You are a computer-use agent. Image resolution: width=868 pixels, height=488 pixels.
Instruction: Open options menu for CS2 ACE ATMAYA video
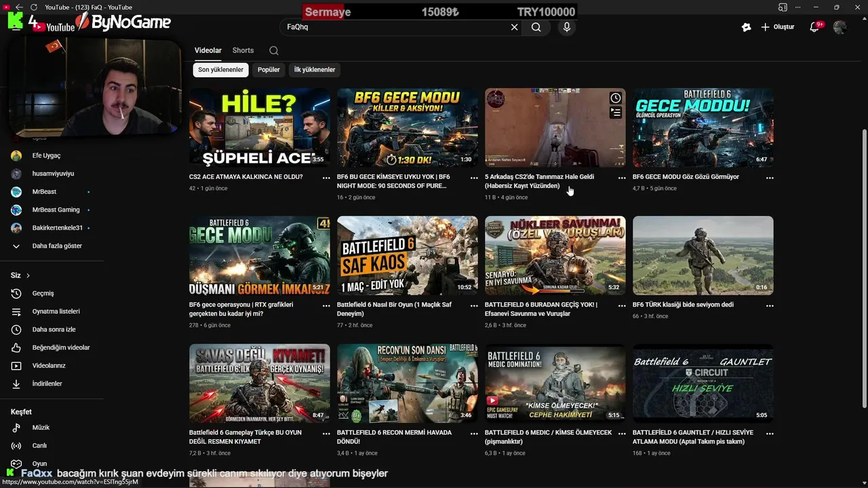click(x=326, y=178)
